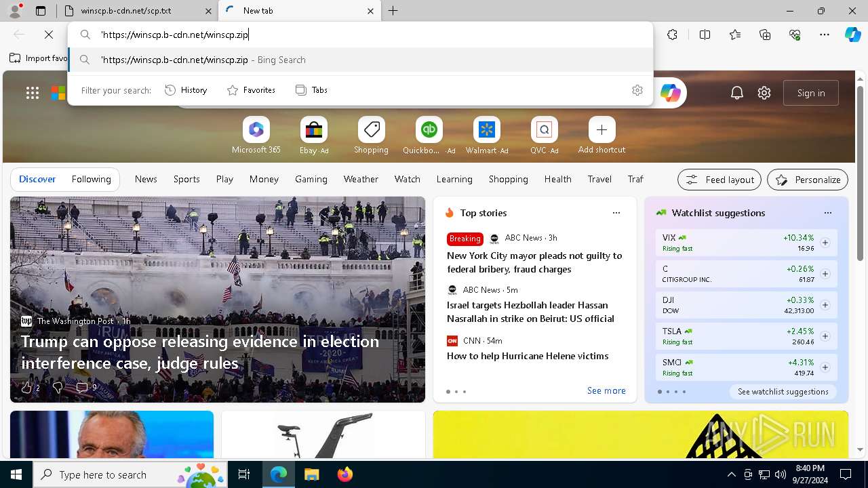Click the Sign in button
Image resolution: width=868 pixels, height=488 pixels.
tap(811, 93)
